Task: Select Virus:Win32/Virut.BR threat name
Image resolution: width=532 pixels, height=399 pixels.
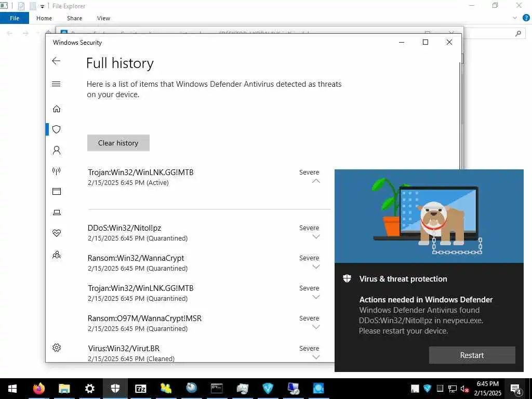Action: [124, 349]
